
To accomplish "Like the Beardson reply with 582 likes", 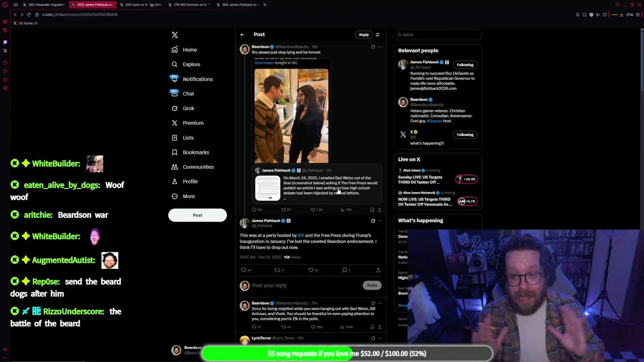I will pos(313,327).
